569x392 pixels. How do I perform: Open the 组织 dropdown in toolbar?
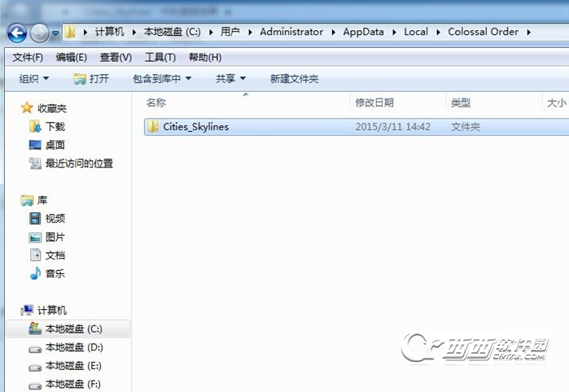pyautogui.click(x=33, y=78)
